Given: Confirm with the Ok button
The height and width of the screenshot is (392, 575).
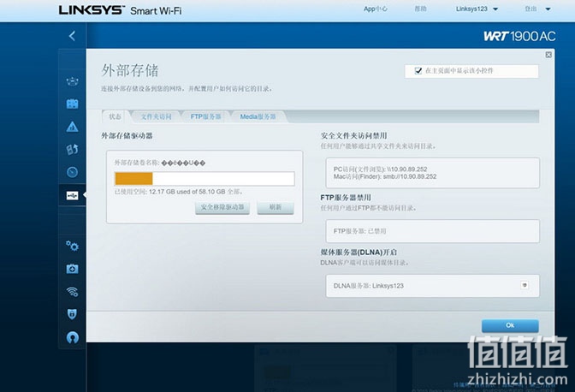Looking at the screenshot, I should click(x=510, y=325).
